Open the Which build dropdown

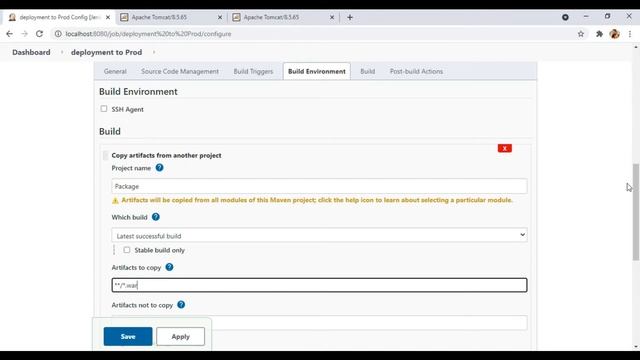click(319, 235)
